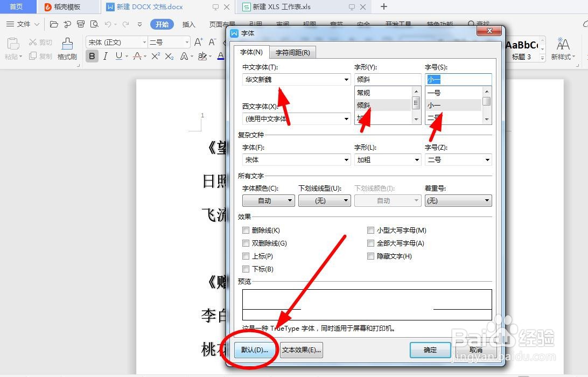The image size is (588, 377).
Task: Toggle bold formatting in the ribbon
Action: click(x=92, y=56)
